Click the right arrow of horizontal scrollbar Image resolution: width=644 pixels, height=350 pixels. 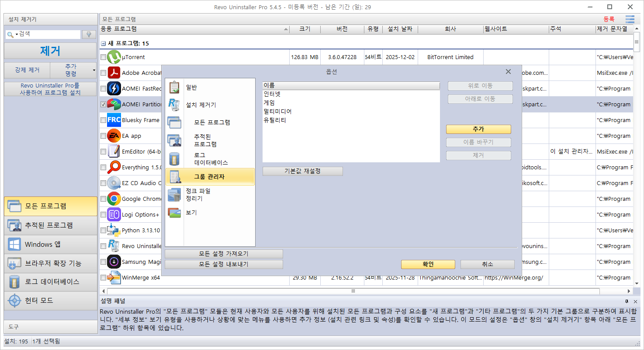point(629,291)
